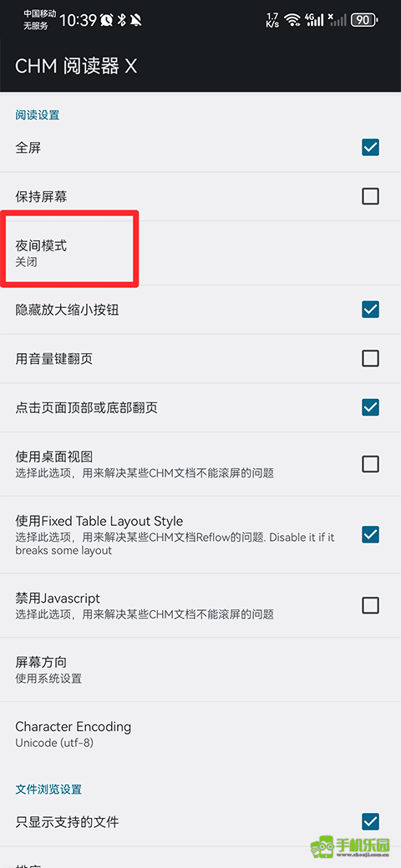Open the 屏幕方向 setting options

200,670
